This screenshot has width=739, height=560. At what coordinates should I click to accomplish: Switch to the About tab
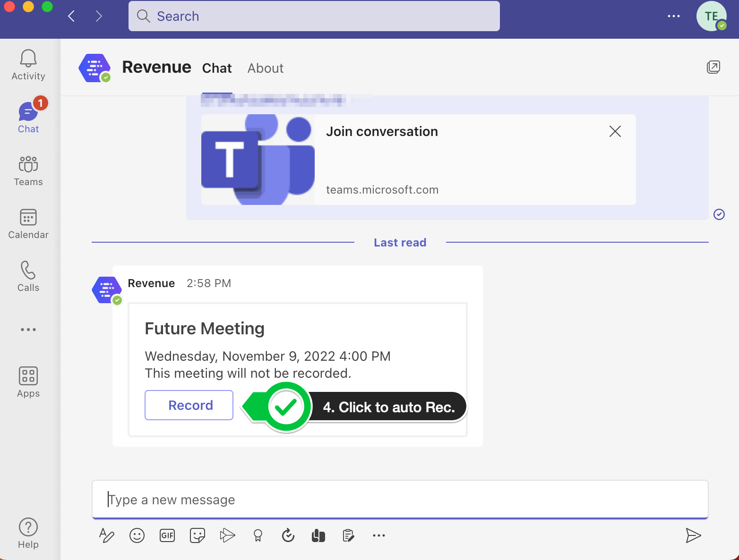click(x=266, y=68)
